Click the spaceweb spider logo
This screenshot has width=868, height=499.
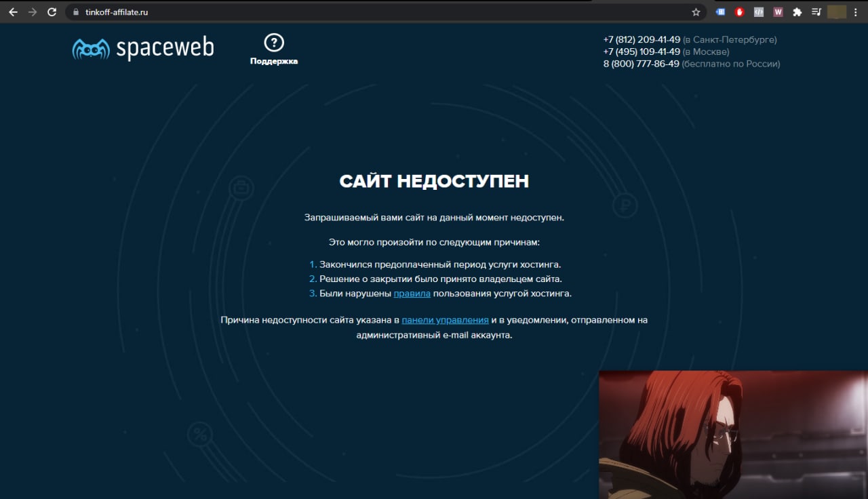[143, 48]
